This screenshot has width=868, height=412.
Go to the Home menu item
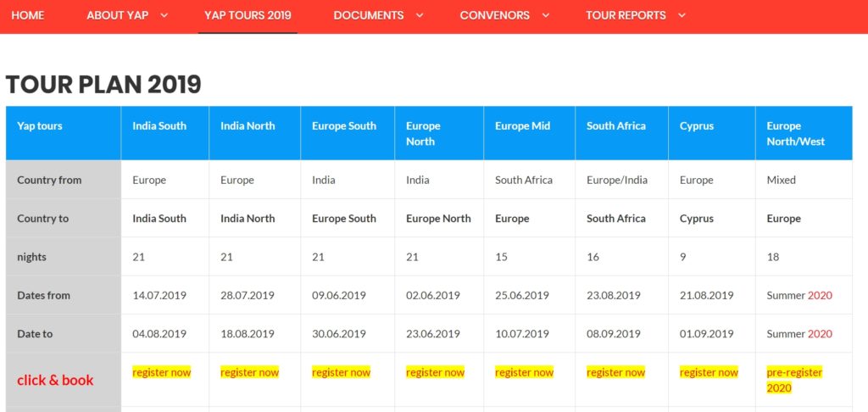tap(28, 15)
